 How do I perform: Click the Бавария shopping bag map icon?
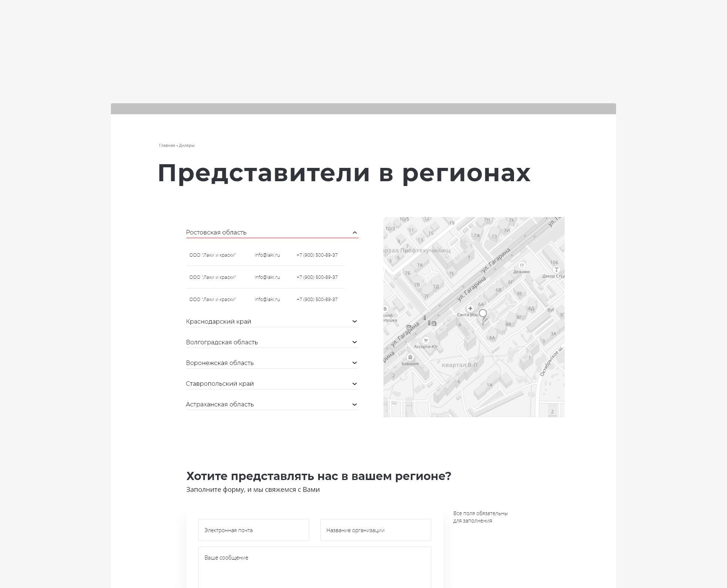pyautogui.click(x=410, y=357)
